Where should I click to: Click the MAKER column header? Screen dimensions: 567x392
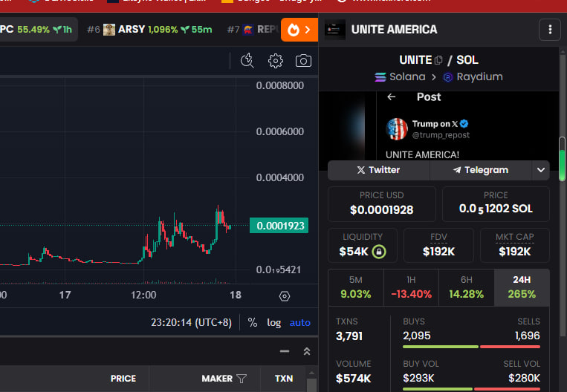(217, 379)
